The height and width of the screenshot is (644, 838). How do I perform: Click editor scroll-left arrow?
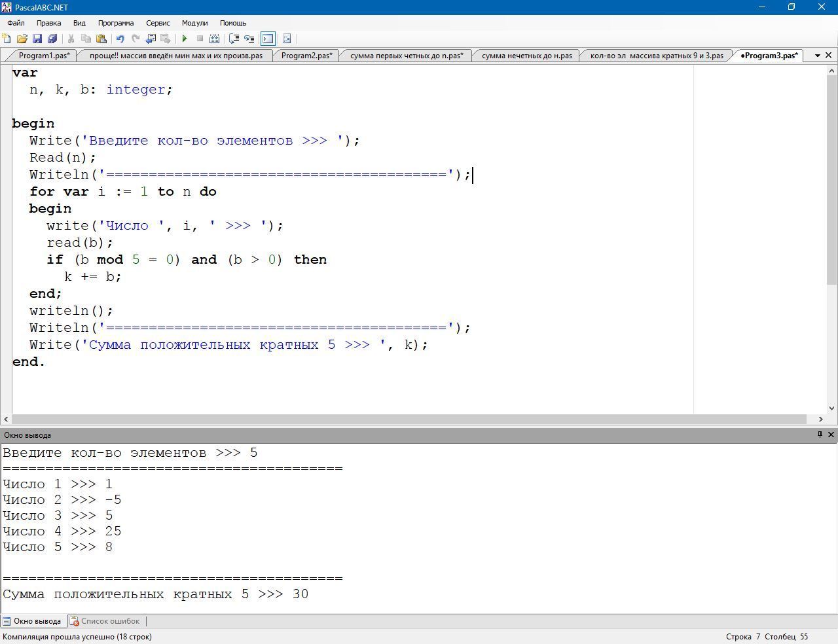click(x=6, y=419)
